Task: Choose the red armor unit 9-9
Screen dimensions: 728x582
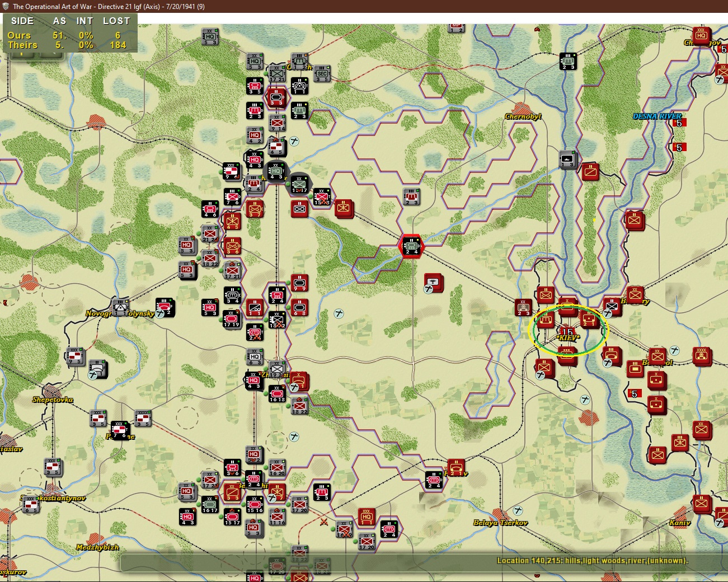Action: (299, 283)
